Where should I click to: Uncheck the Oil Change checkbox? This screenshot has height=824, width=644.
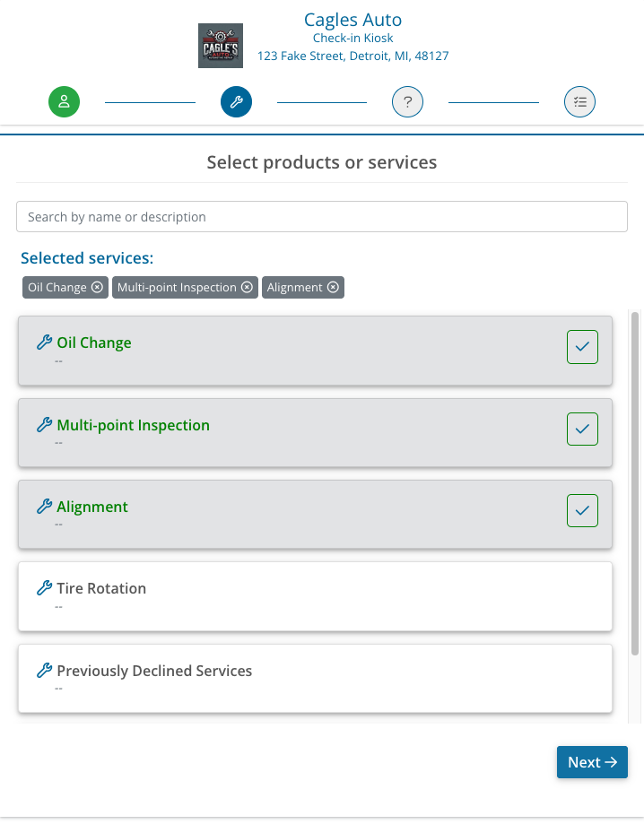click(x=582, y=347)
